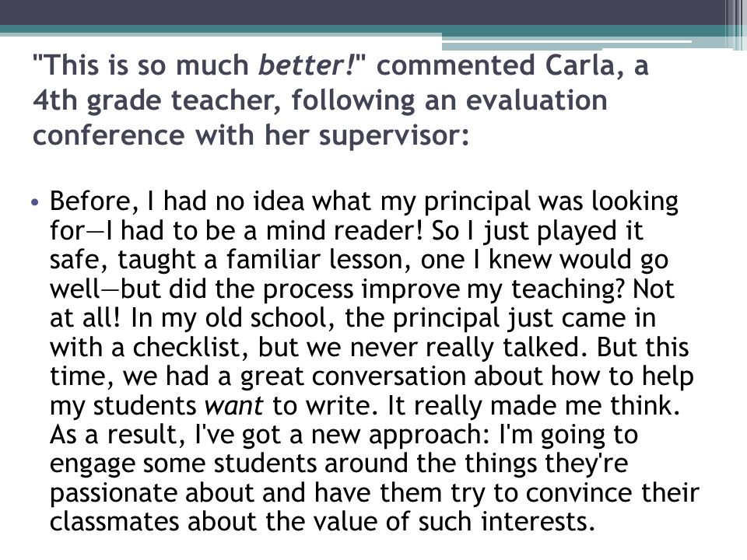
Task: Click the phrase "familiar lesson" in body text
Action: pyautogui.click(x=318, y=260)
